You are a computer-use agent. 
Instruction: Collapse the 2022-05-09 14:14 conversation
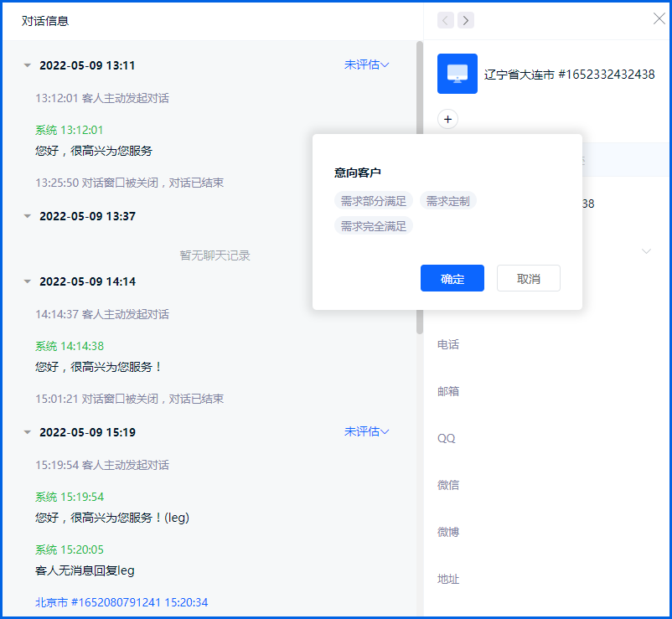[28, 281]
